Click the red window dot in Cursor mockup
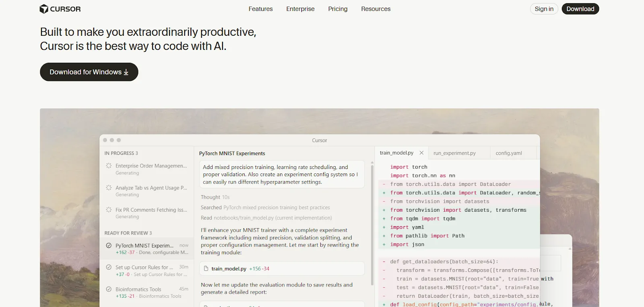The image size is (644, 307). click(105, 140)
